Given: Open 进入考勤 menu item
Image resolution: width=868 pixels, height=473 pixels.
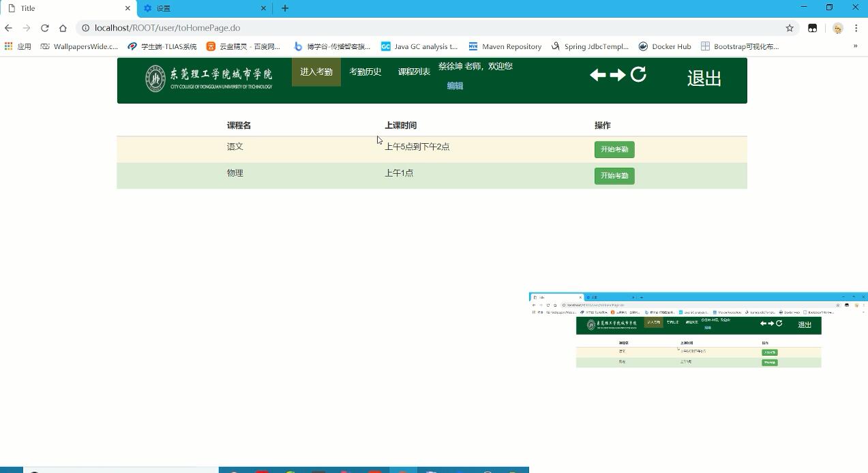Looking at the screenshot, I should [x=316, y=72].
